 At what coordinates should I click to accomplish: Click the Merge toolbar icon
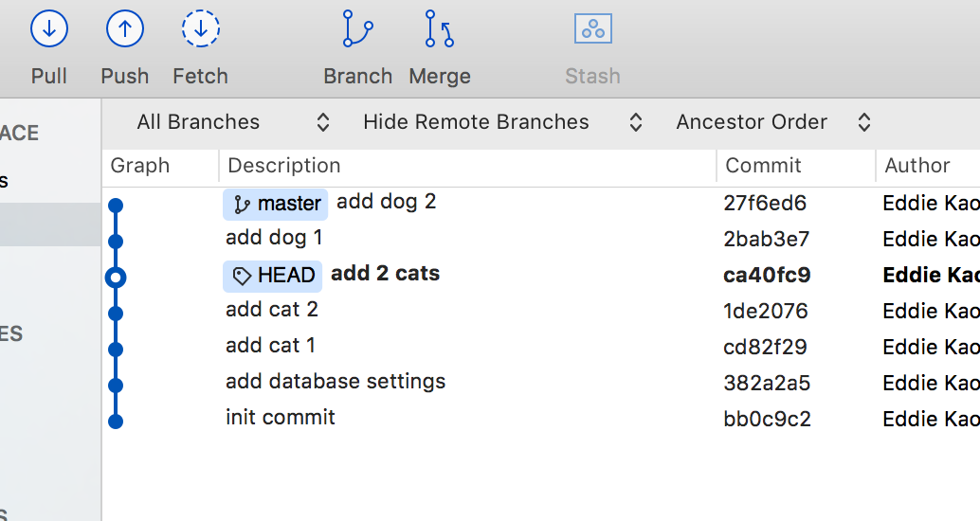[439, 29]
